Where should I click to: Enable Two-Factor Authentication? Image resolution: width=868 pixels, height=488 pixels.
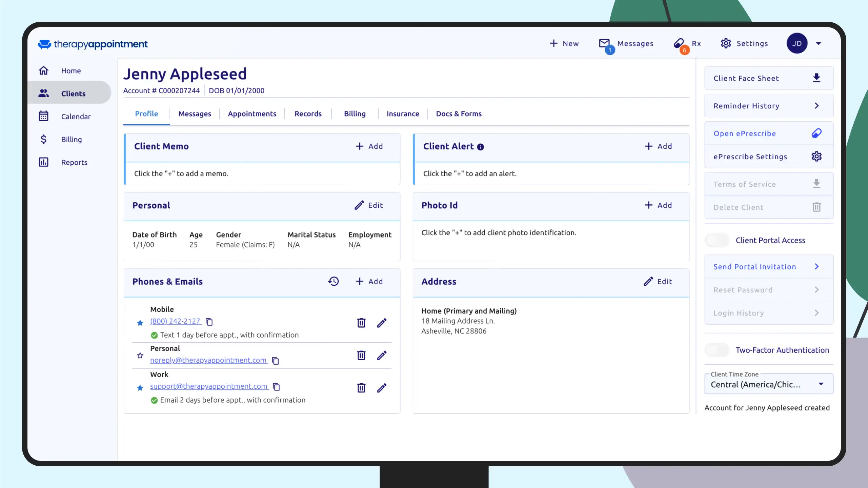[716, 350]
